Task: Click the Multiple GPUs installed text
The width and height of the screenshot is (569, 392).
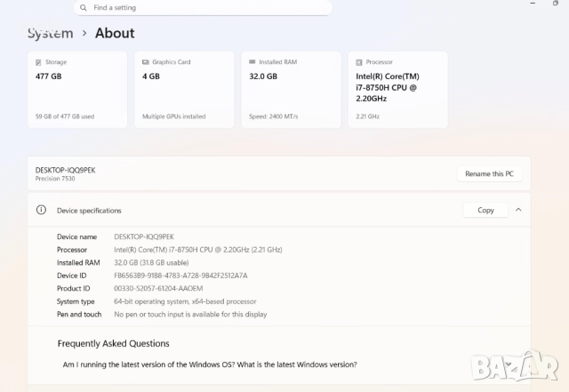Action: [174, 116]
